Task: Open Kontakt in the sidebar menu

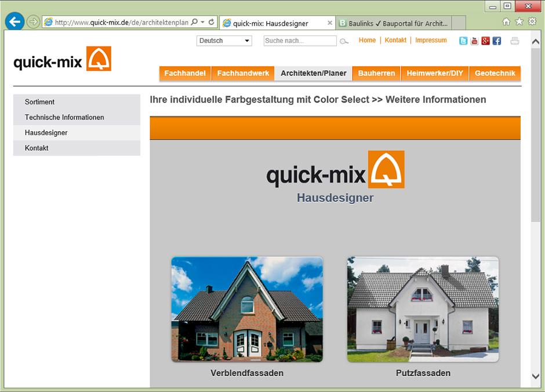Action: pyautogui.click(x=77, y=148)
